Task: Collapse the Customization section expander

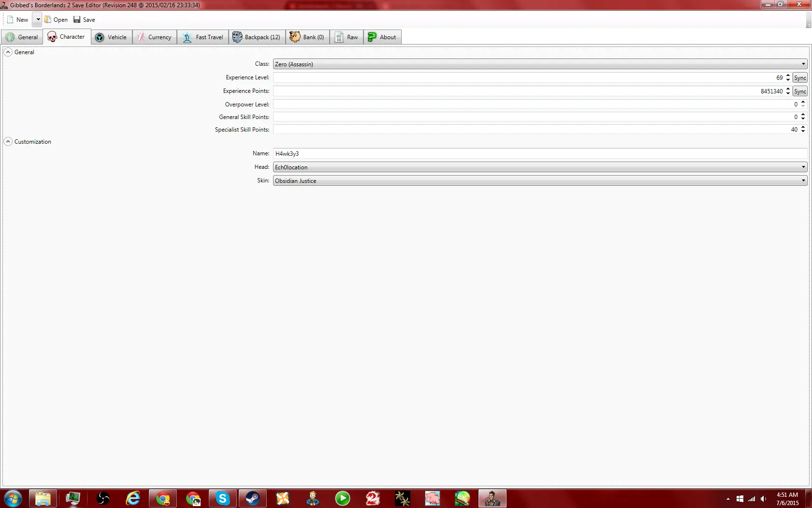Action: tap(8, 142)
